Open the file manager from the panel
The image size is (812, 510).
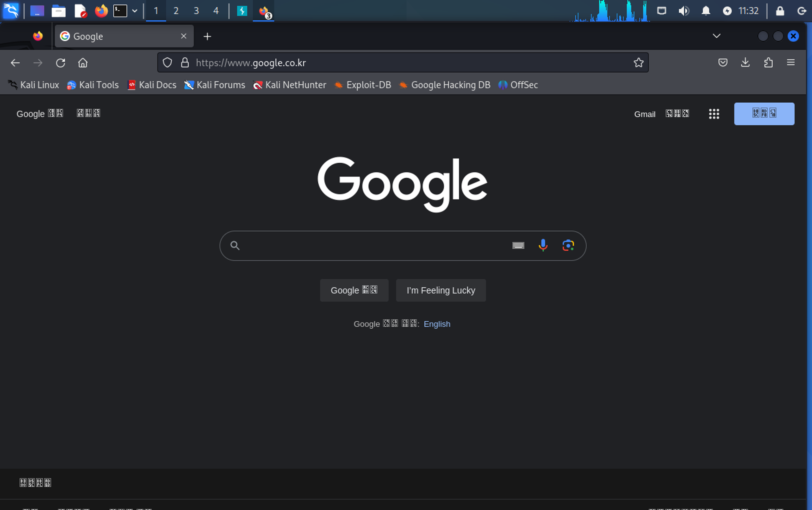58,11
